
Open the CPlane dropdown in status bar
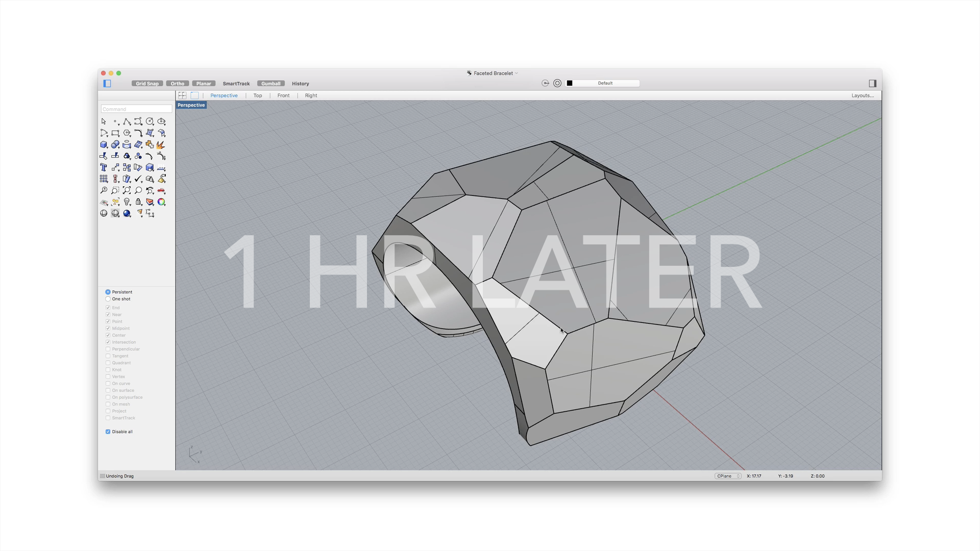click(x=727, y=476)
